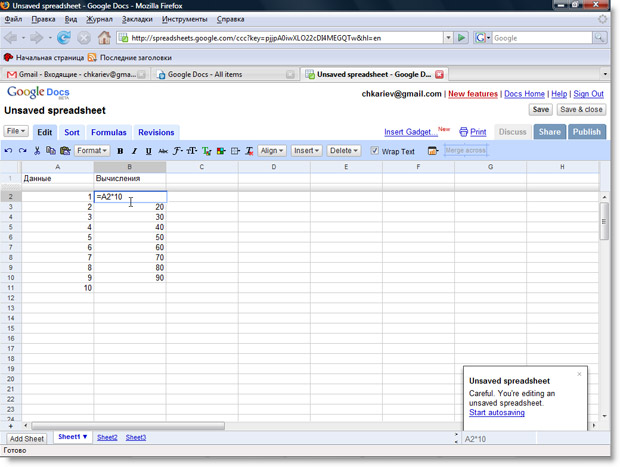Click the browser Back arrow

pos(11,38)
